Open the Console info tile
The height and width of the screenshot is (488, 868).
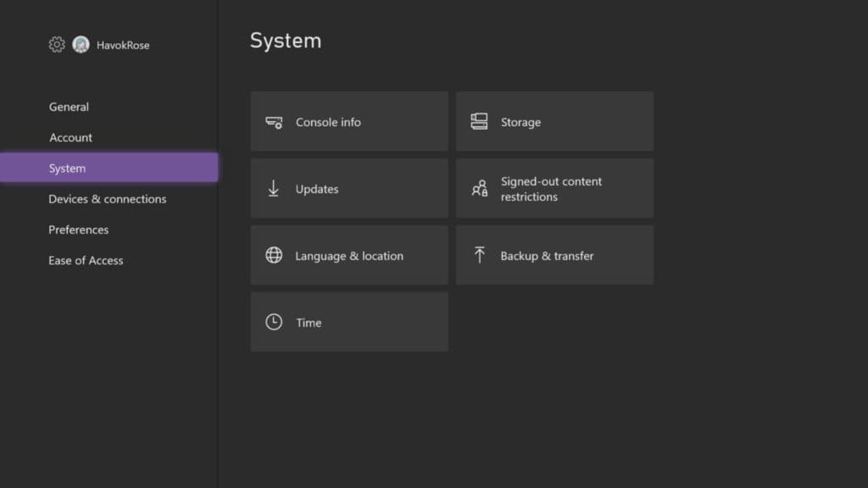point(348,121)
